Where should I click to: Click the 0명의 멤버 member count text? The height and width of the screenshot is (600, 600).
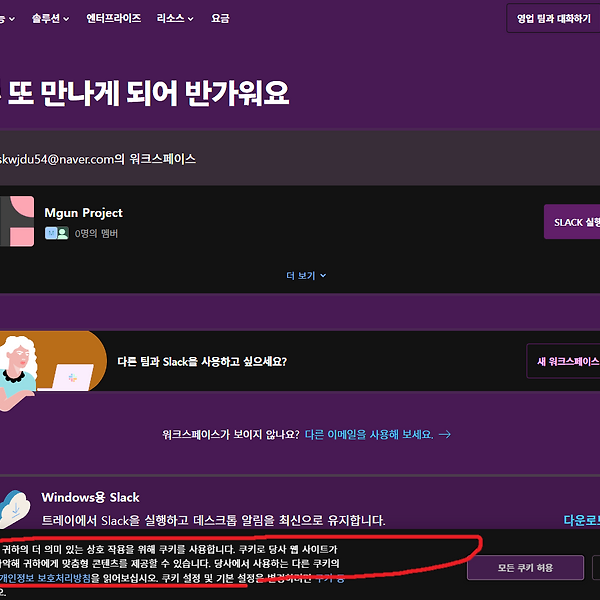pos(96,233)
